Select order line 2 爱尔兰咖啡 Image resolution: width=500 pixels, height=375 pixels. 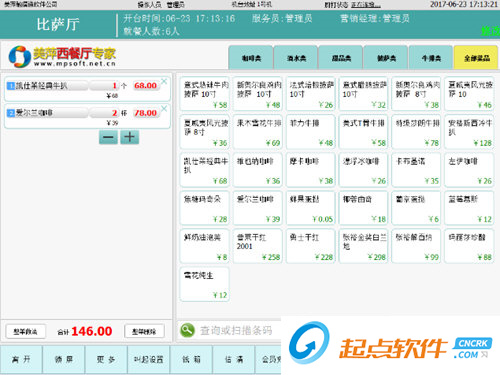pyautogui.click(x=87, y=116)
